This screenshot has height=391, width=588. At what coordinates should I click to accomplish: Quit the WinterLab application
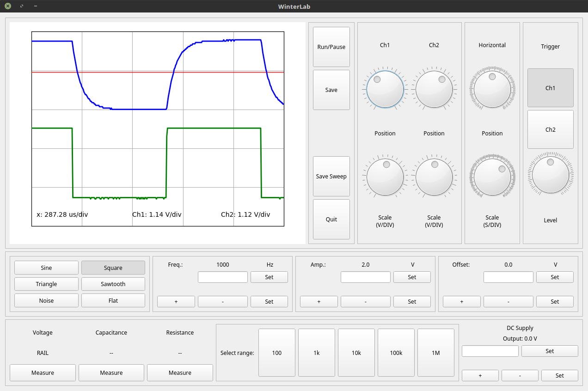click(331, 219)
